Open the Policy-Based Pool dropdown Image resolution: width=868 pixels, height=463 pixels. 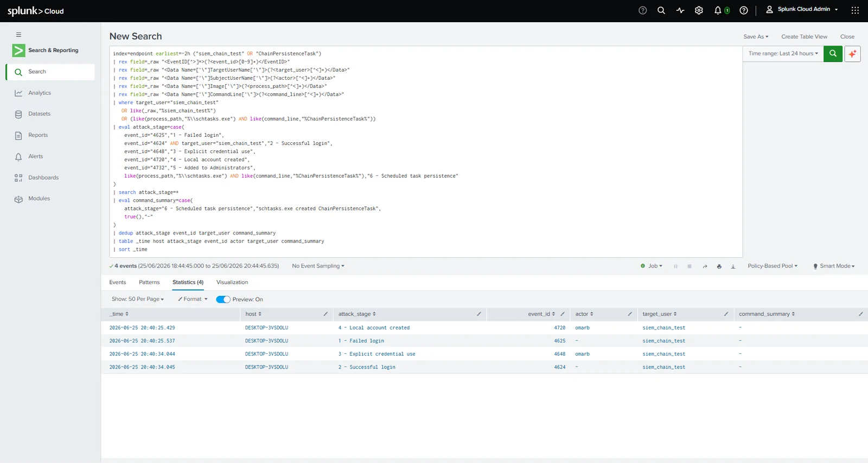pos(773,266)
